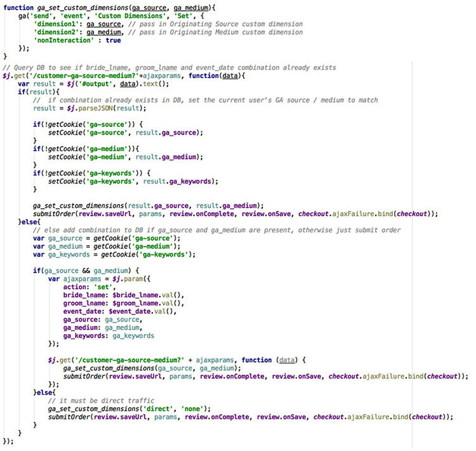The image size is (476, 451).
Task: Click the groom_lname: $groom_lname.val() property
Action: tap(124, 303)
